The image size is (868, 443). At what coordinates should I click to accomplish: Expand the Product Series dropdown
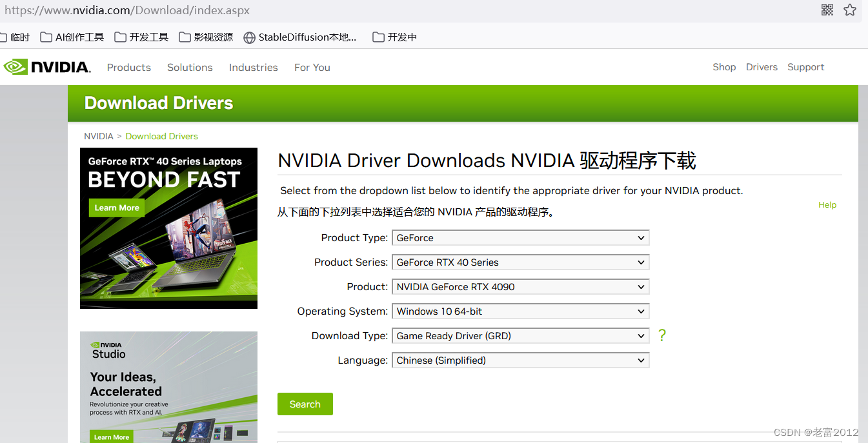(520, 262)
